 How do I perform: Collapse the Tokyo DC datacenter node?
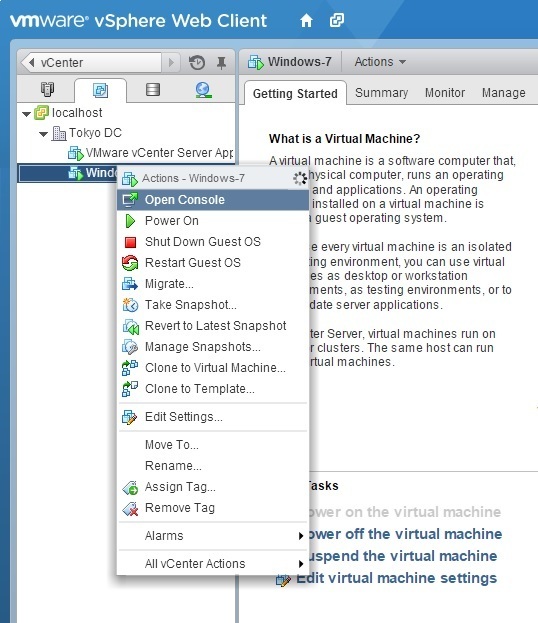pos(43,134)
